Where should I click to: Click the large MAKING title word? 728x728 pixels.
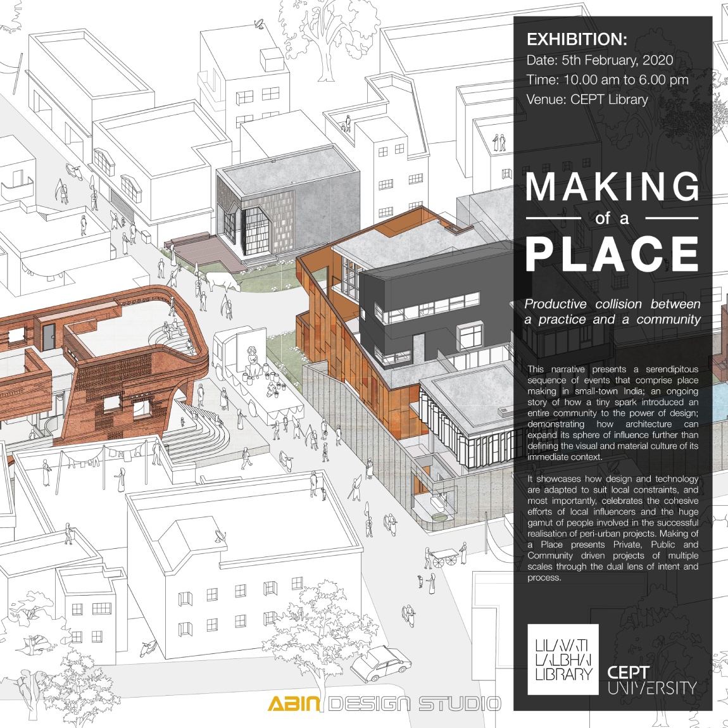click(x=612, y=187)
